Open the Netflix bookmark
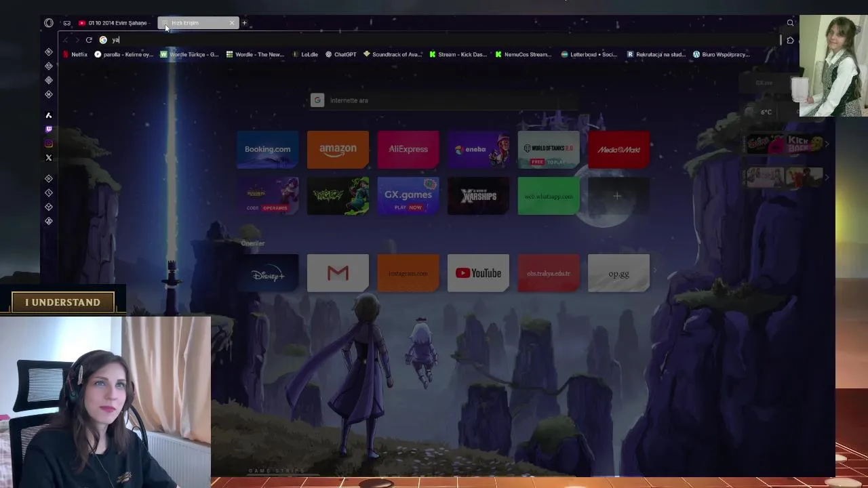This screenshot has width=868, height=488. click(75, 54)
